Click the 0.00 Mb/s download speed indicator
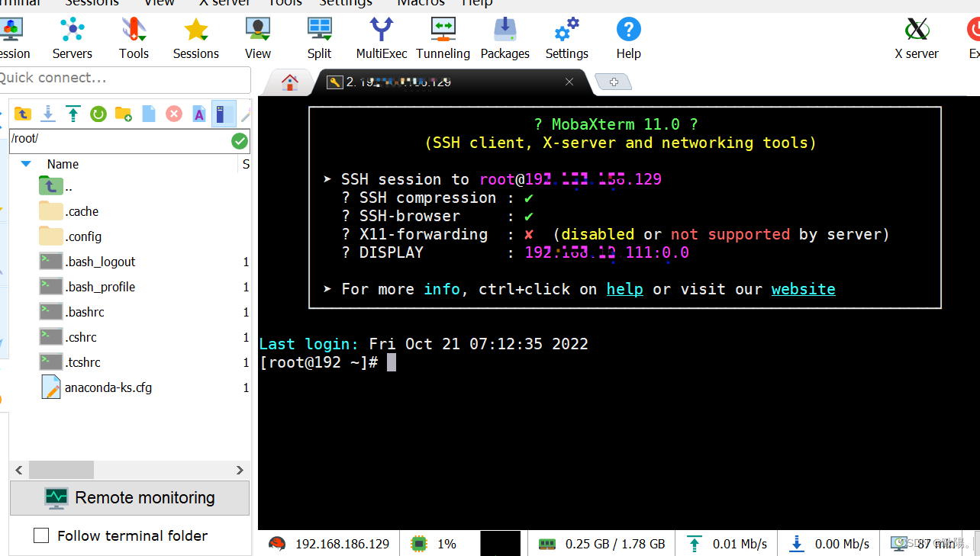The width and height of the screenshot is (980, 556). point(829,544)
